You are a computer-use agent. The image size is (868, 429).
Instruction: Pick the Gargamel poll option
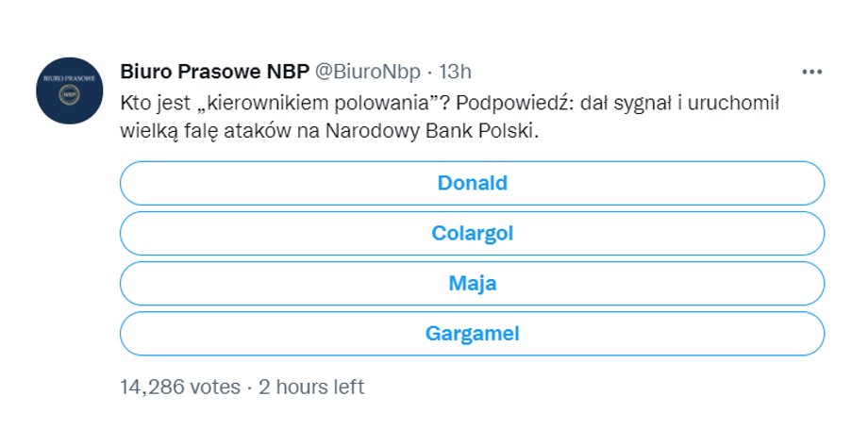(472, 334)
